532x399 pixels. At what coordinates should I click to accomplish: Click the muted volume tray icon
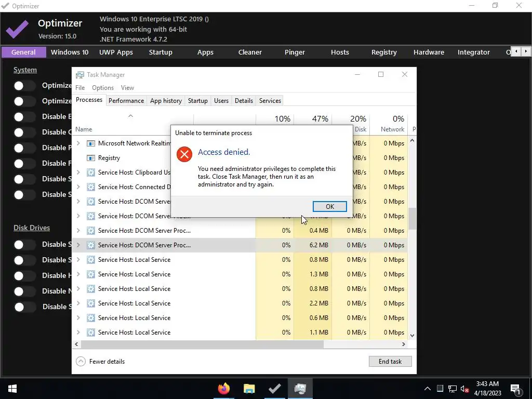click(465, 389)
